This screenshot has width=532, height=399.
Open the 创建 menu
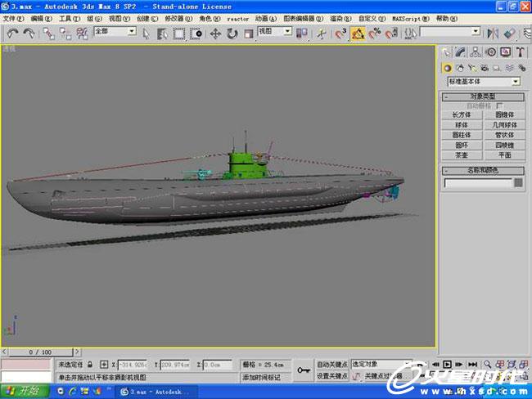[147, 19]
